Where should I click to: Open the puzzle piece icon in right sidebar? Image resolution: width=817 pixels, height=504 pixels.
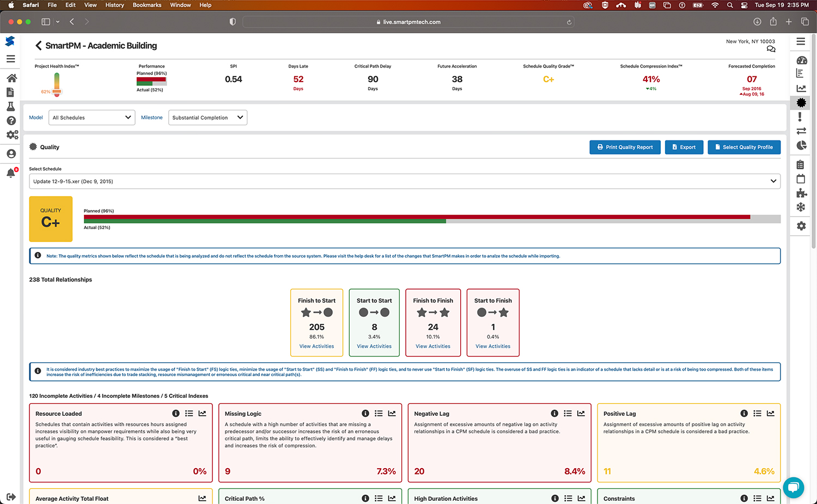(801, 193)
